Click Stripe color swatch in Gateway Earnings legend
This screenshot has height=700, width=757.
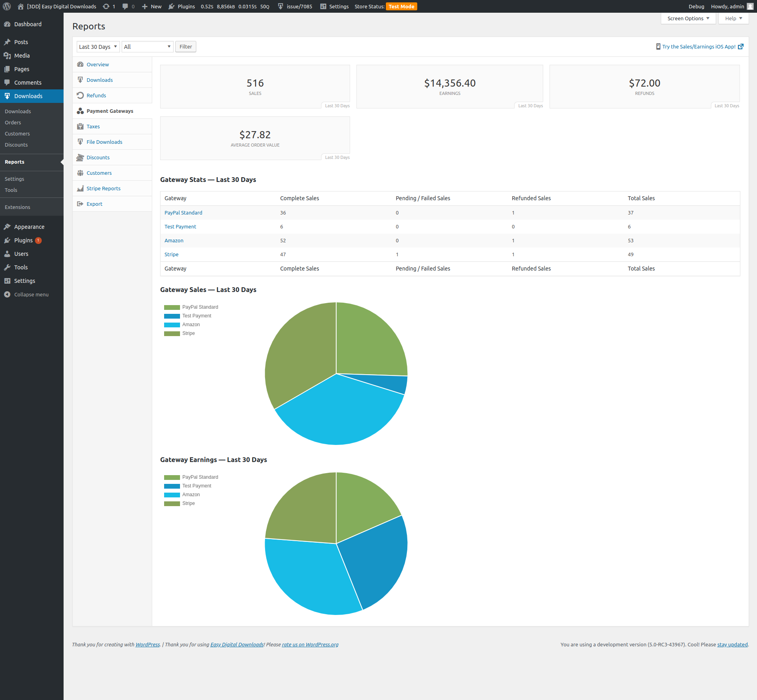[172, 503]
